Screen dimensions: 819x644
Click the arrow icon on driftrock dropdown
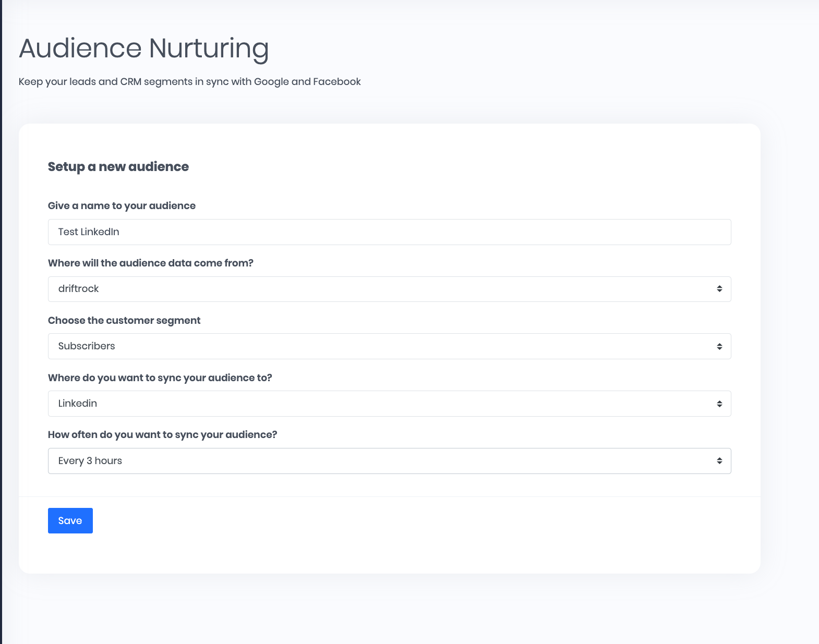[x=719, y=289]
